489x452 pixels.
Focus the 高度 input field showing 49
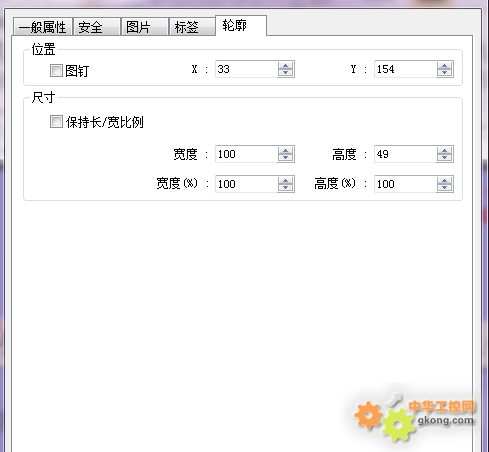tap(405, 154)
